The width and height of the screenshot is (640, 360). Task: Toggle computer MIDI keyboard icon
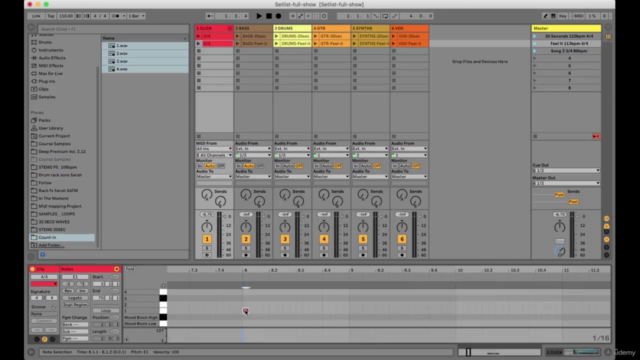point(553,16)
